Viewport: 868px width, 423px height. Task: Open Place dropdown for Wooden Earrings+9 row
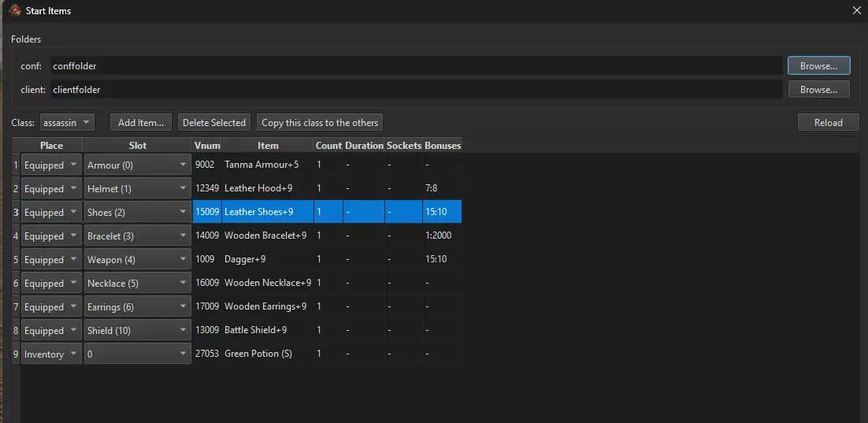[51, 306]
